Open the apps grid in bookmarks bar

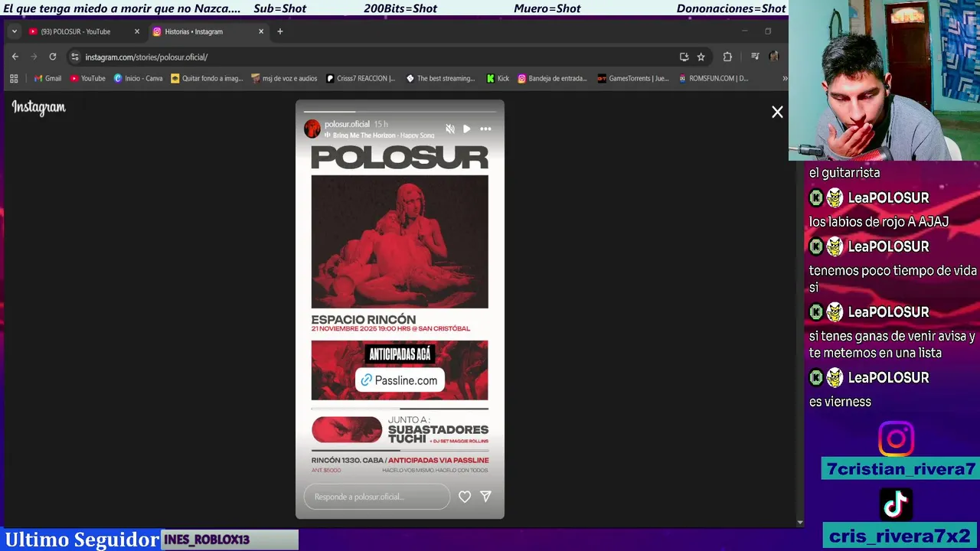[14, 78]
